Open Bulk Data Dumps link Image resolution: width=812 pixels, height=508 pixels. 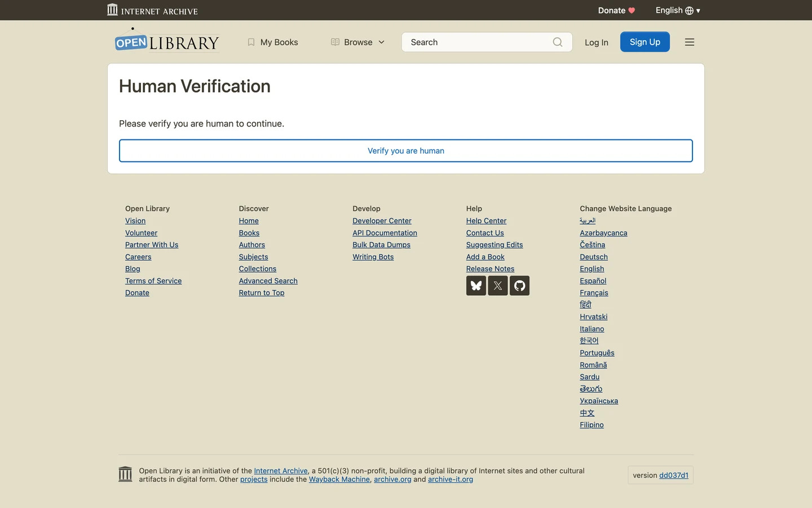pyautogui.click(x=381, y=245)
